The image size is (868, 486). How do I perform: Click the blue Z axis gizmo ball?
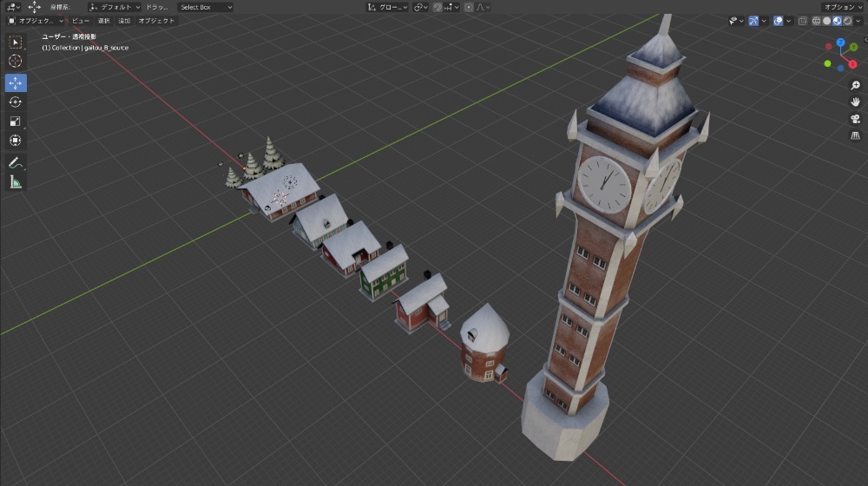point(840,43)
